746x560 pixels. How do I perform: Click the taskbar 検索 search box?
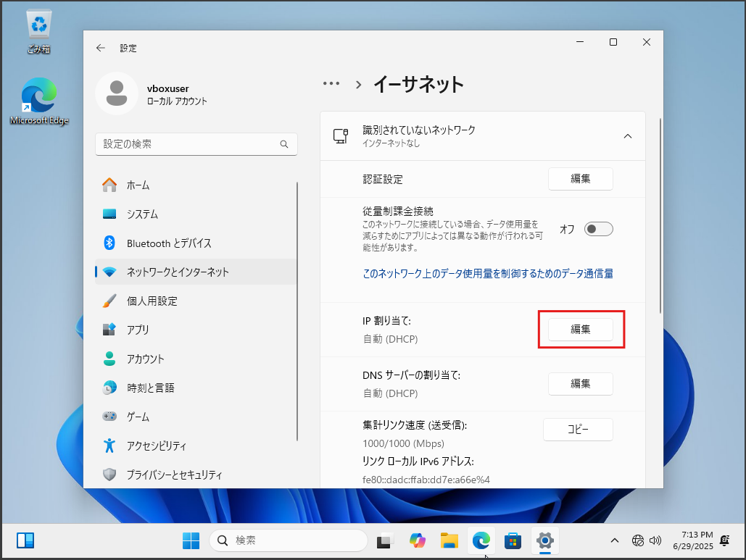tap(289, 540)
